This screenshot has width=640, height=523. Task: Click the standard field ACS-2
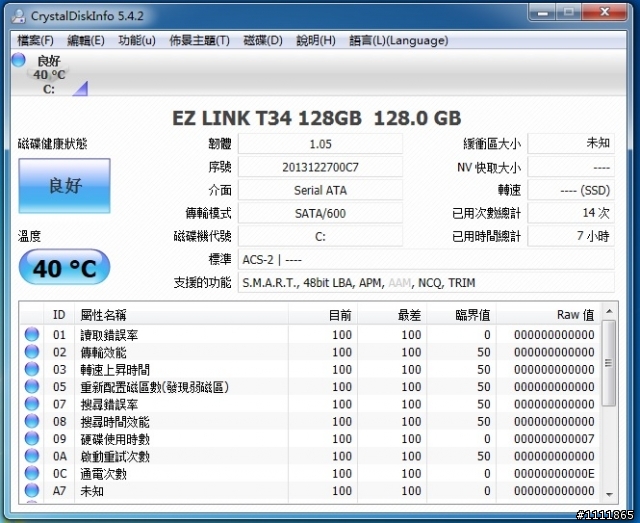click(426, 260)
